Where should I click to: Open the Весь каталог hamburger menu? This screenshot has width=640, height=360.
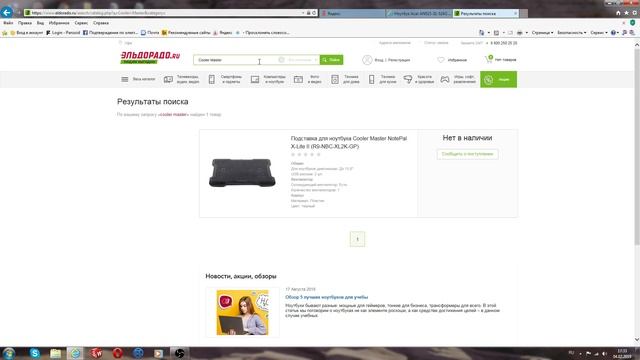point(138,79)
